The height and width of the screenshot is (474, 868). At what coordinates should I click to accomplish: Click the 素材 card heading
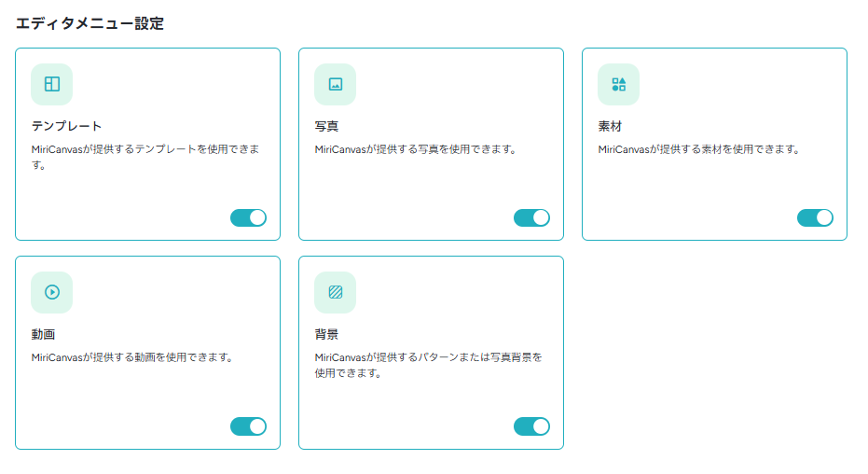tap(610, 126)
